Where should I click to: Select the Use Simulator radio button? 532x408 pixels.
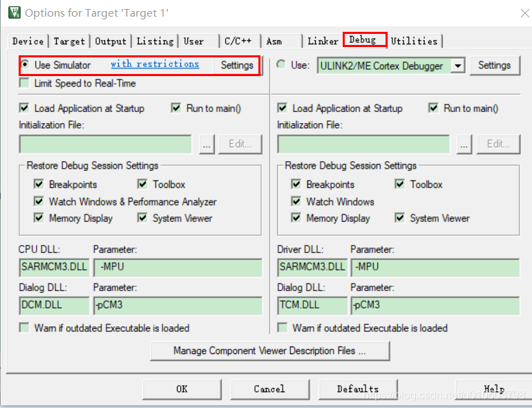[x=25, y=64]
